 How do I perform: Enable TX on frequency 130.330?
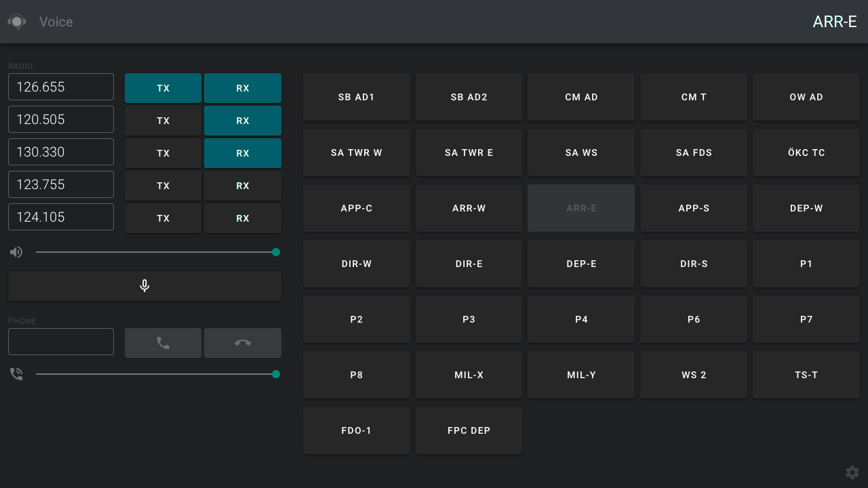coord(163,153)
